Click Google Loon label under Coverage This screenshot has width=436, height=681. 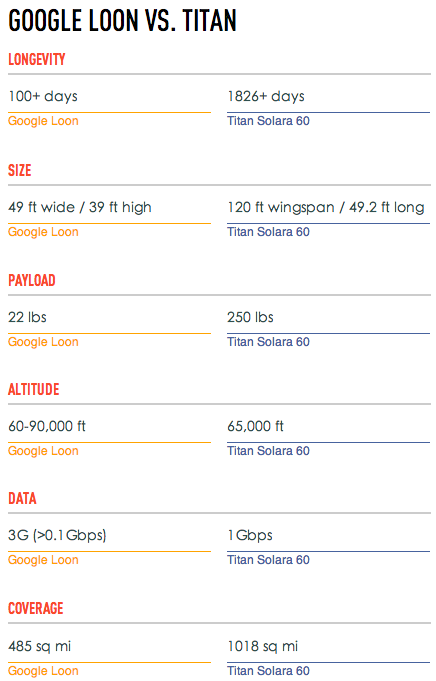tap(43, 671)
